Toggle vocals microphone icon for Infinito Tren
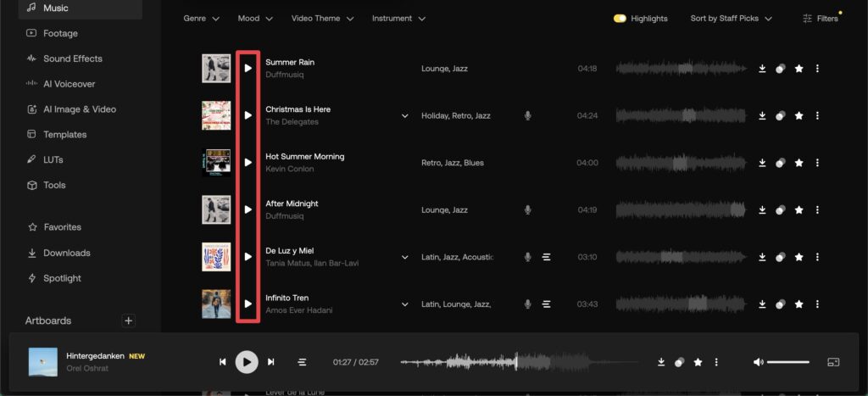The height and width of the screenshot is (396, 868). point(527,304)
